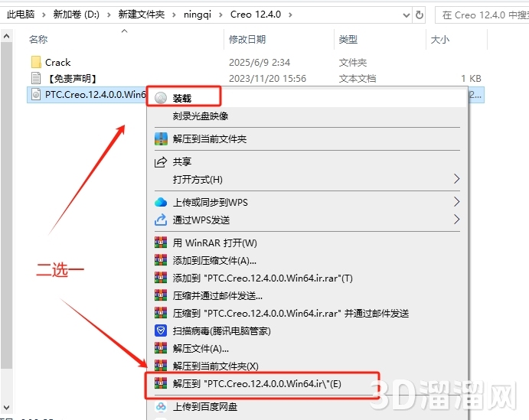Click the WinRAR icon beside 解压文件(A)...

tap(161, 348)
